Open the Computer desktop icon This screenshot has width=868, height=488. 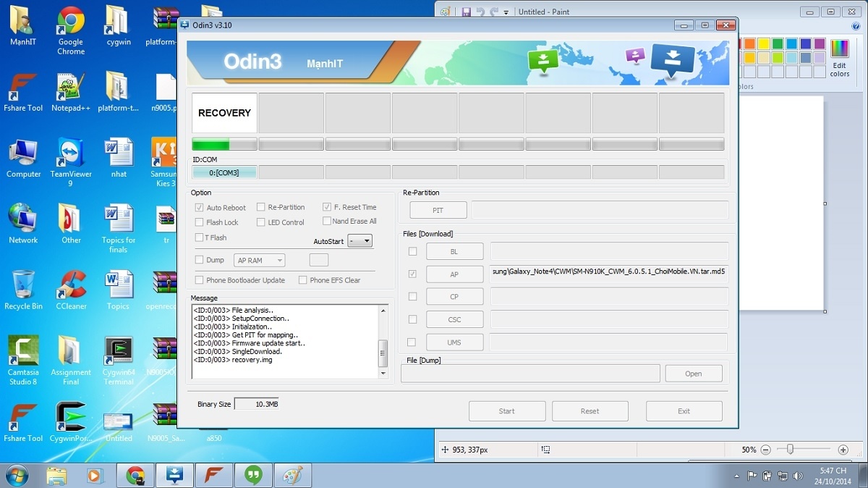[x=23, y=158]
